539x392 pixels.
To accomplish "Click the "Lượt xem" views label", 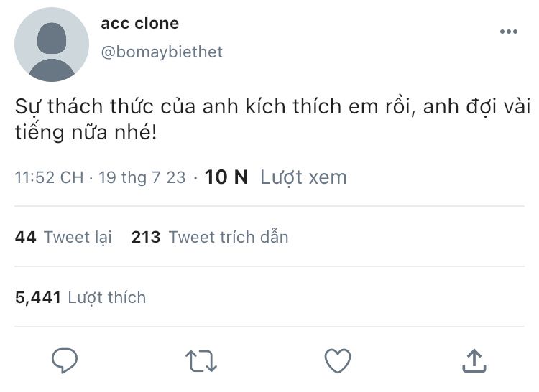I will tap(303, 177).
